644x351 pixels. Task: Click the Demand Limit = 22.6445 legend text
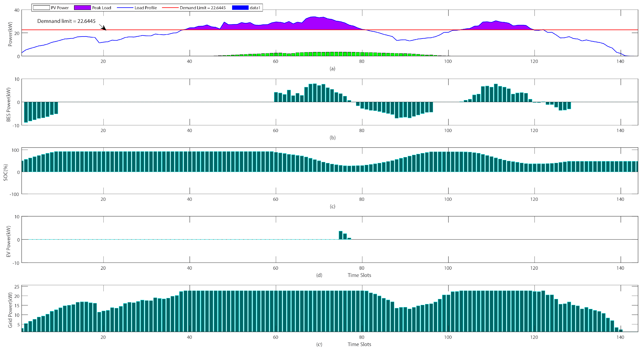(x=203, y=8)
